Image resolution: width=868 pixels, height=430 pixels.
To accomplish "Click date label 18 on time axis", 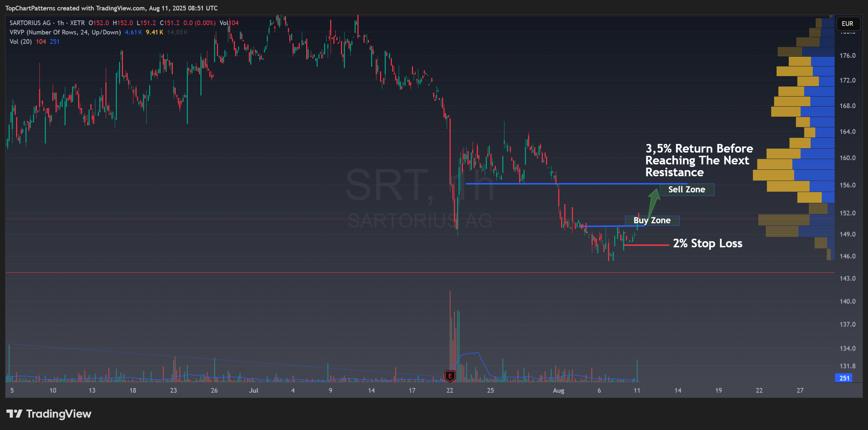I will [133, 391].
